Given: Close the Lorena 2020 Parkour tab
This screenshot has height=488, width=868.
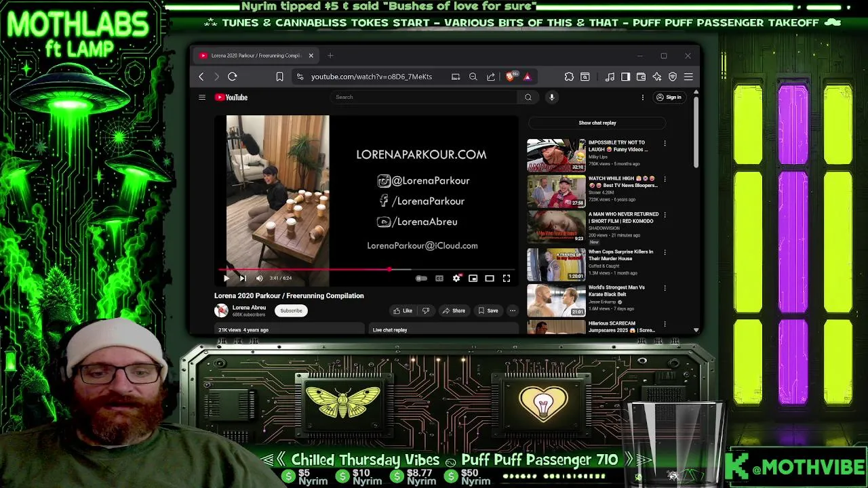Looking at the screenshot, I should tap(311, 56).
